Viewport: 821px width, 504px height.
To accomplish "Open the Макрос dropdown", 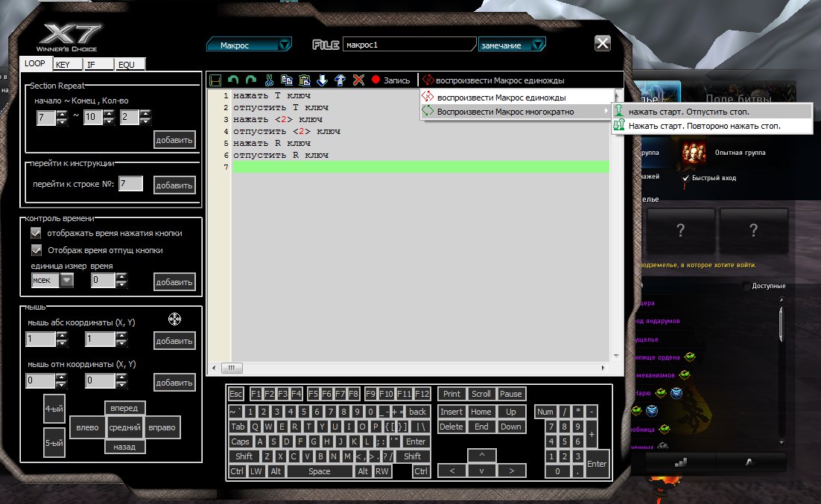I will click(x=250, y=45).
